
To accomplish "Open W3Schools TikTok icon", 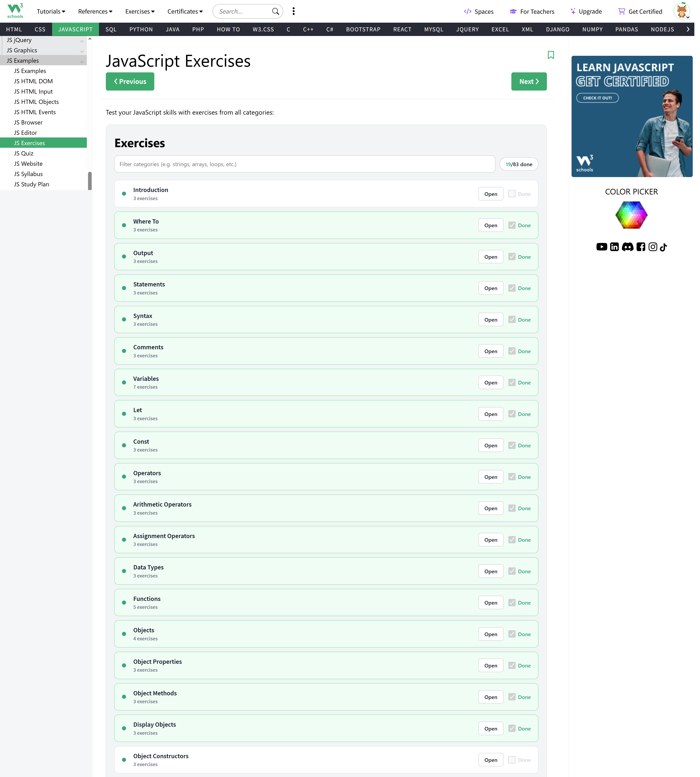I will [x=663, y=247].
